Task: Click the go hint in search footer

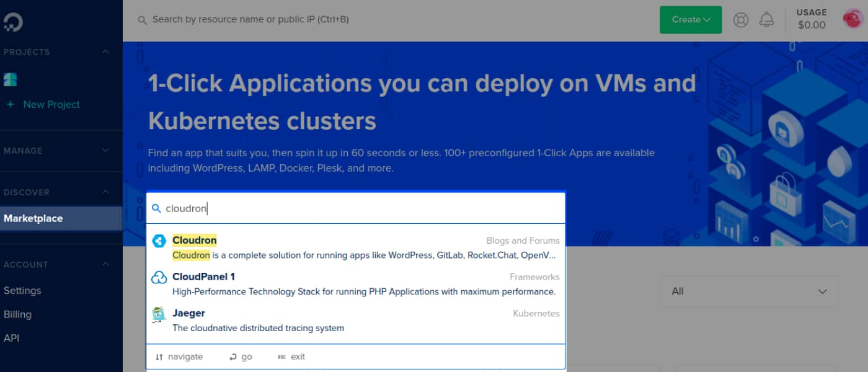Action: pyautogui.click(x=241, y=356)
